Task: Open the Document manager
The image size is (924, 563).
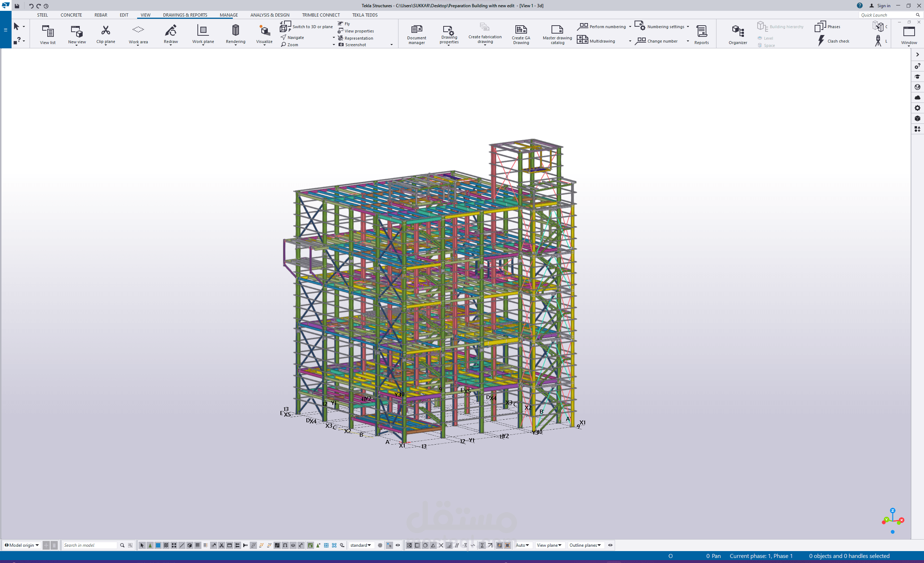Action: (x=416, y=30)
